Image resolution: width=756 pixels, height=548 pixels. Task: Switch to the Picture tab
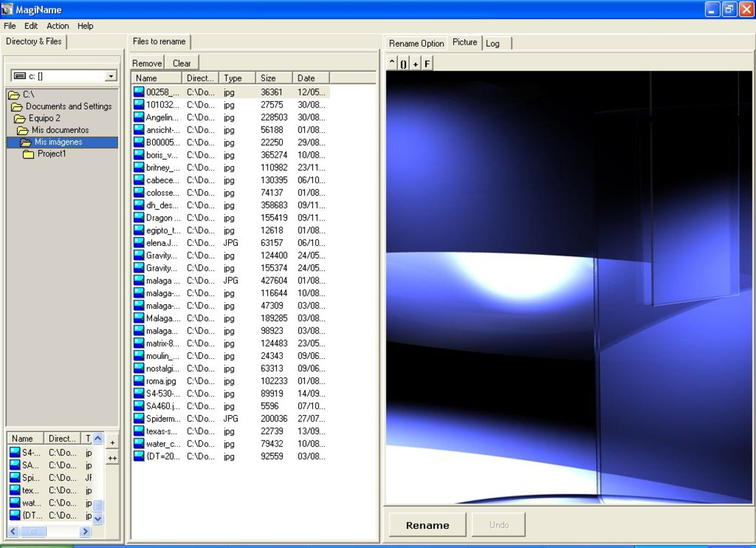pos(465,42)
